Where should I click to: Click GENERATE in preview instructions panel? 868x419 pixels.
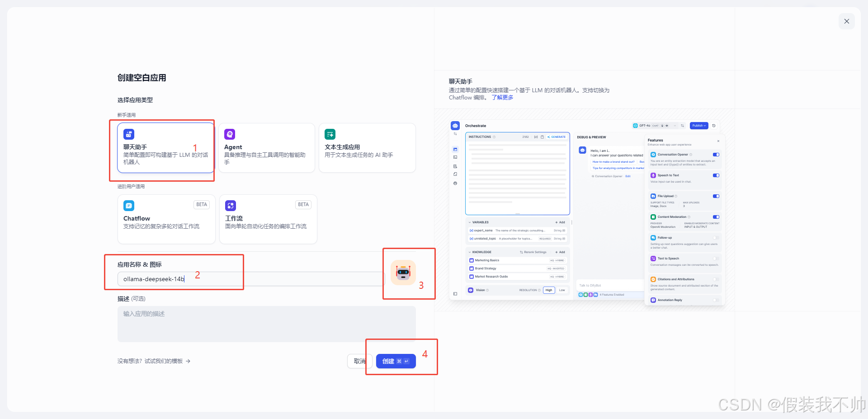coord(557,137)
